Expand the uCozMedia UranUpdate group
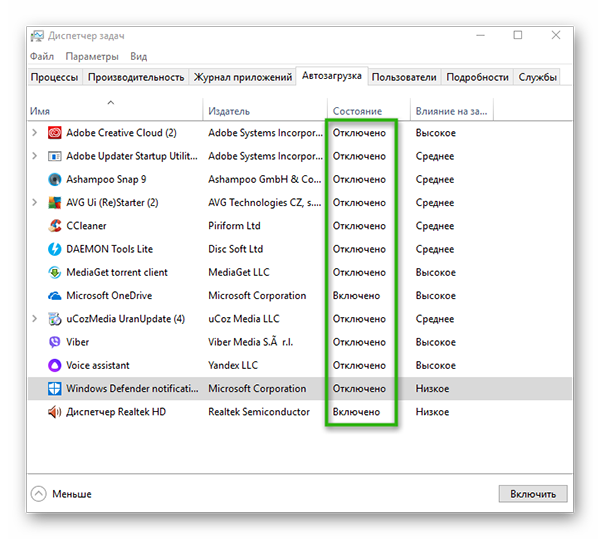The width and height of the screenshot is (600, 539). [35, 319]
